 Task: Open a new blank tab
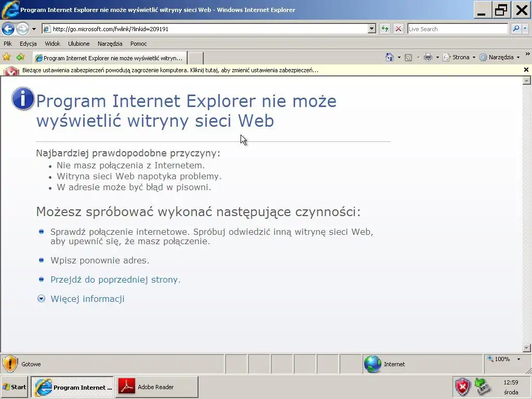196,58
